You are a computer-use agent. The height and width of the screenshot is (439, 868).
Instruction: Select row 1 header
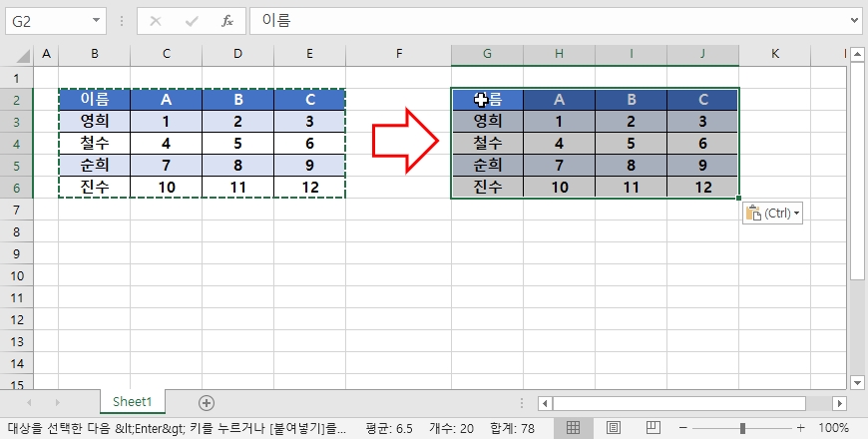(x=17, y=78)
